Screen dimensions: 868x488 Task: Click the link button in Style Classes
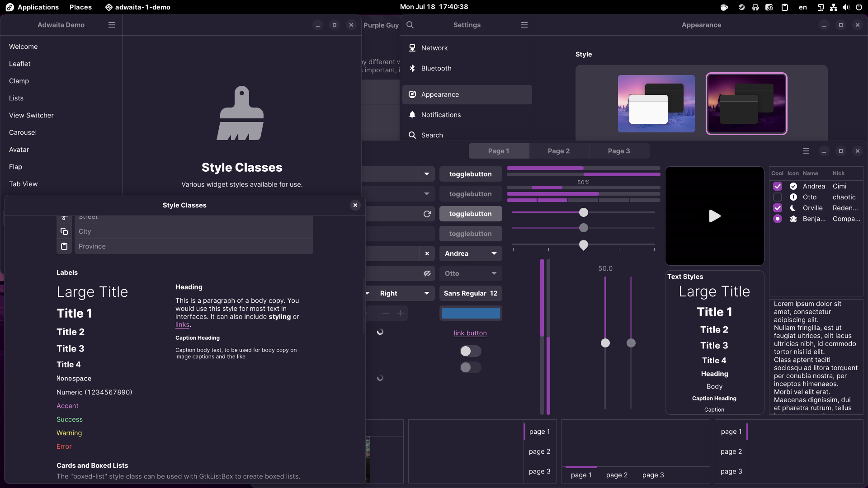470,333
